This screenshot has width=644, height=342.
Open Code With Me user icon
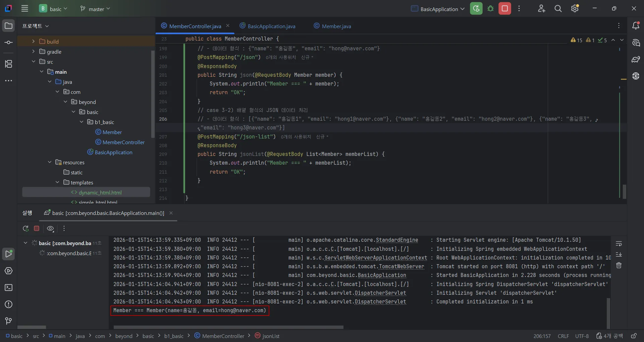pos(541,9)
